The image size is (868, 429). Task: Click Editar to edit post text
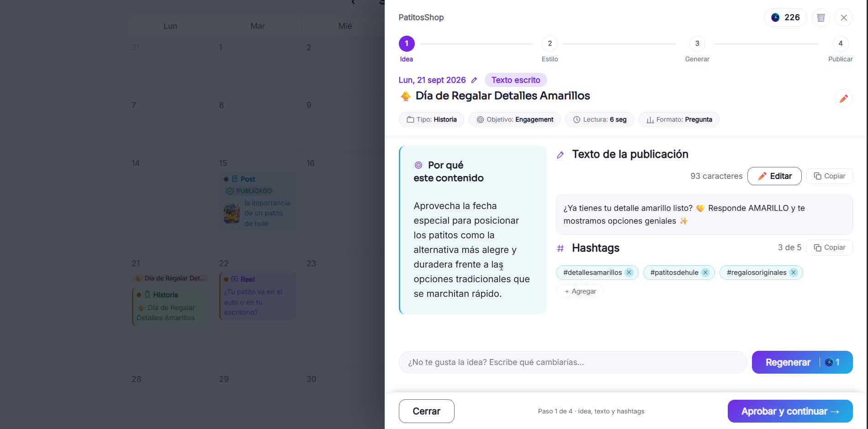click(774, 176)
